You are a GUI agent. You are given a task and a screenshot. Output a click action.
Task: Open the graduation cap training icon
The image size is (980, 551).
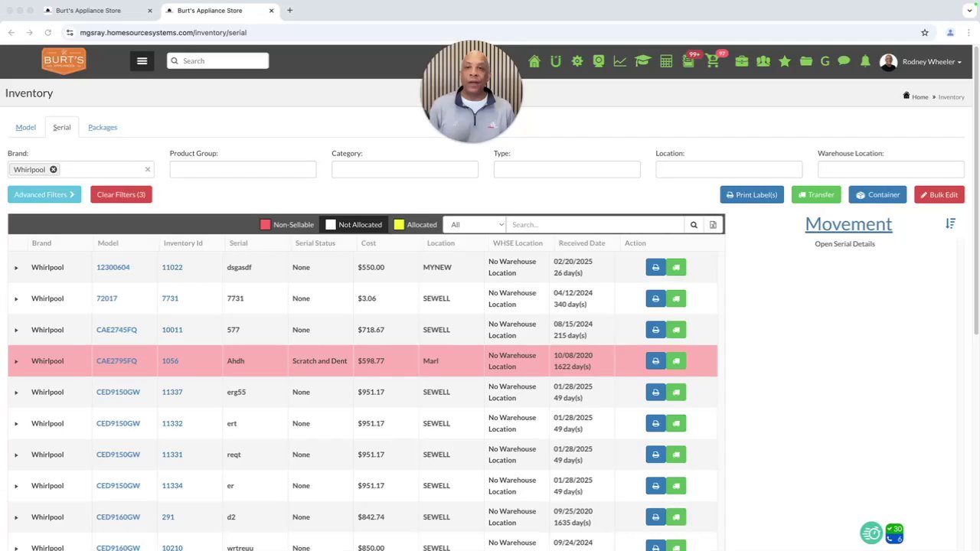coord(642,61)
